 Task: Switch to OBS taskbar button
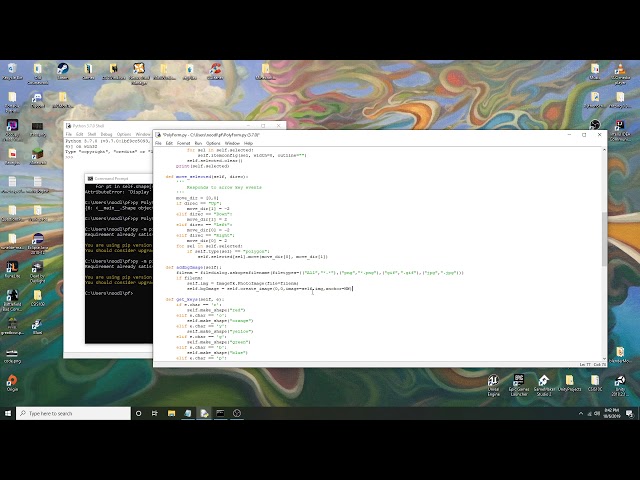tap(237, 413)
